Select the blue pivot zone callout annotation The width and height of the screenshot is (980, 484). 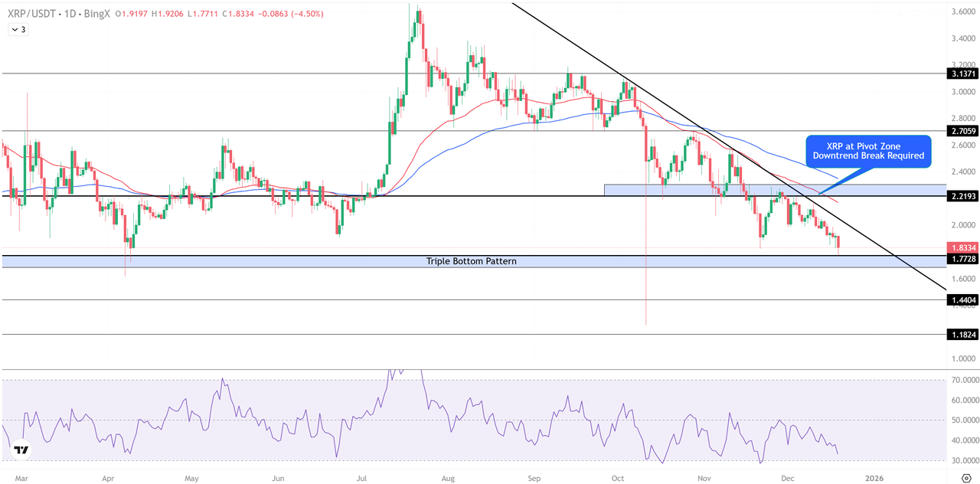[x=867, y=149]
